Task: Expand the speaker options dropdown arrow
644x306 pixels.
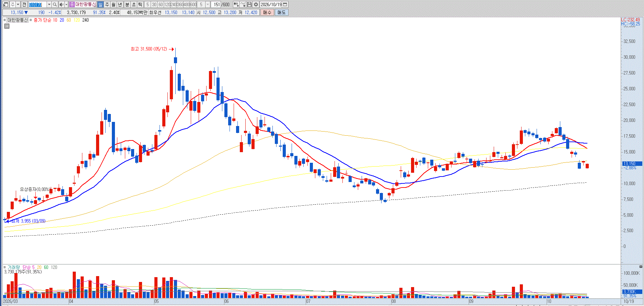Action: point(66,4)
